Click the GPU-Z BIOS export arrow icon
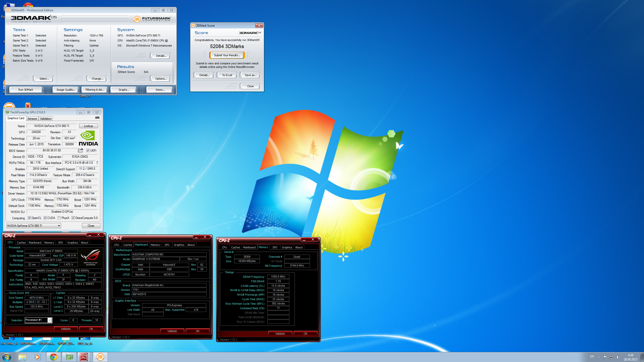The height and width of the screenshot is (362, 644). [80, 150]
